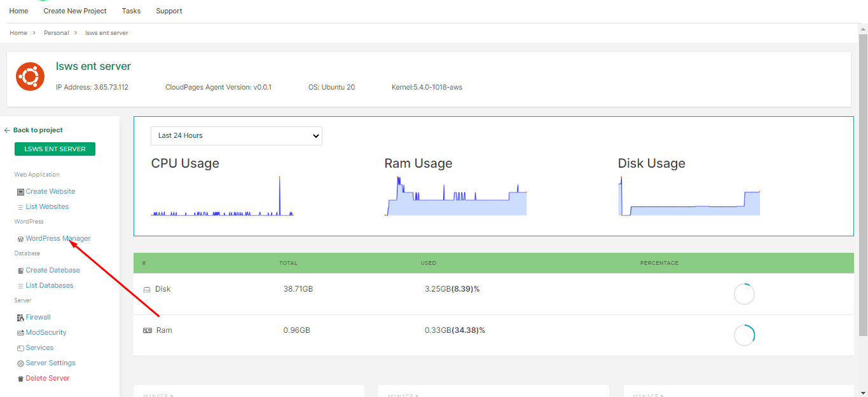Click the Create Website icon
This screenshot has width=868, height=397.
[20, 191]
